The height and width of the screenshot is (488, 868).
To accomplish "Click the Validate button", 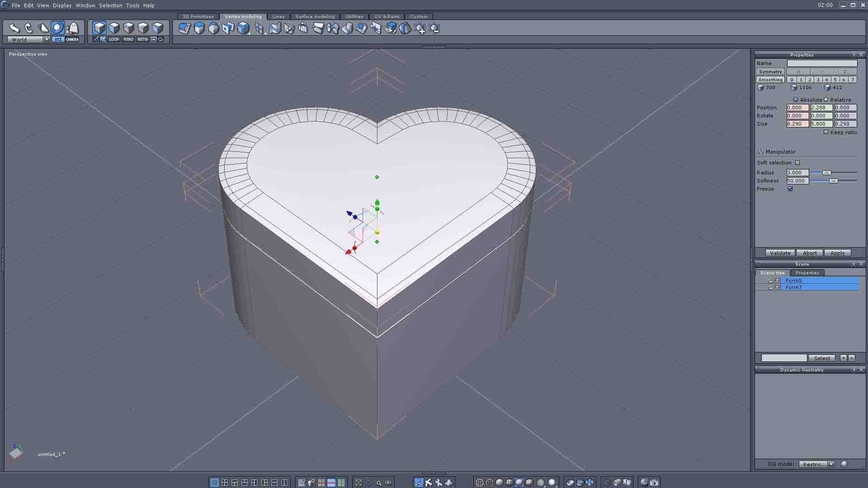I will point(780,253).
